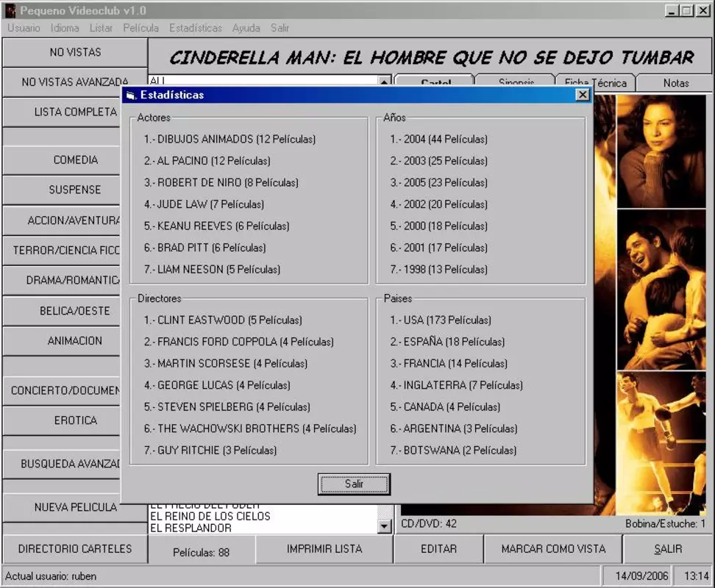
Task: Click the top woman's portrait in the poster
Action: point(661,151)
